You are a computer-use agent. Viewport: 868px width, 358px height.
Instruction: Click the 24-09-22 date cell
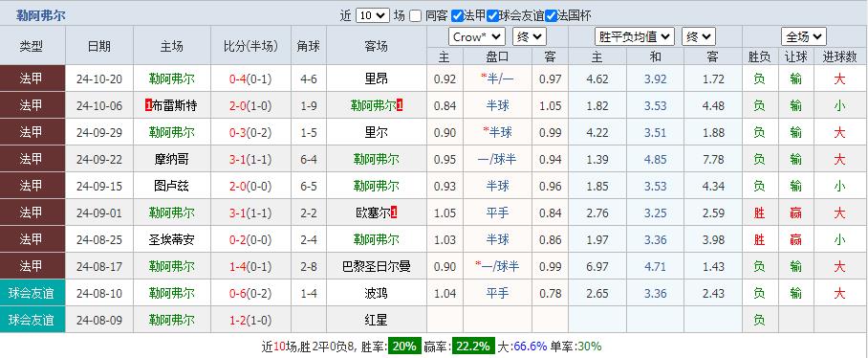tap(99, 159)
